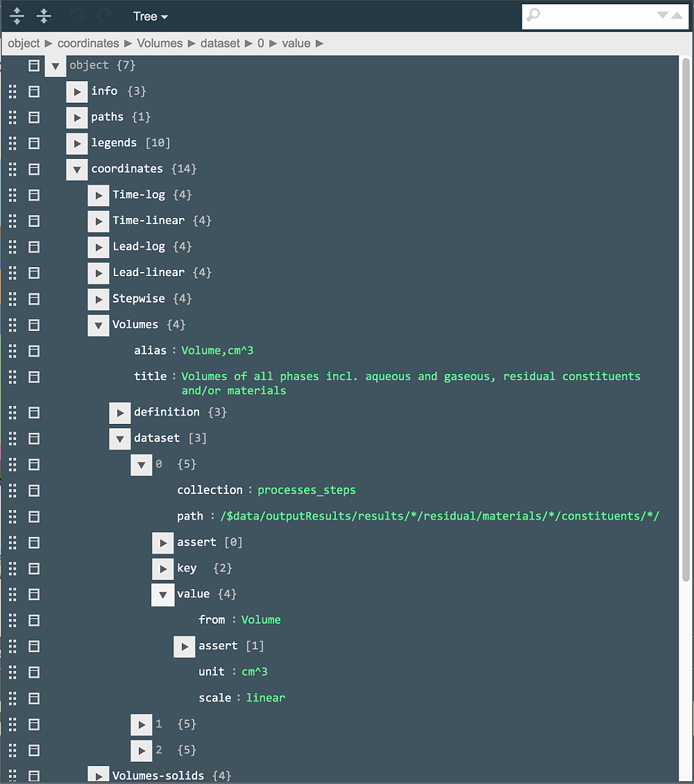The image size is (694, 784).
Task: Collapse the coordinates node
Action: pyautogui.click(x=76, y=169)
